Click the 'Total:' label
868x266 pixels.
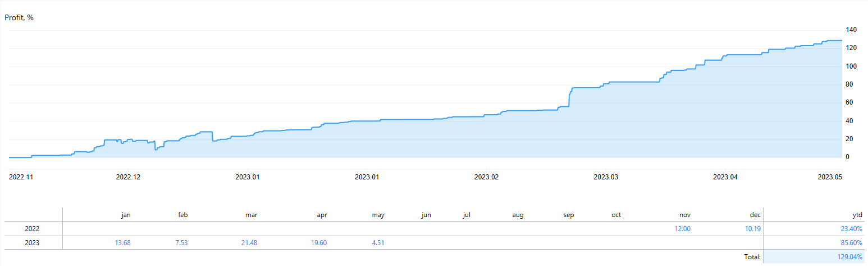pyautogui.click(x=751, y=257)
